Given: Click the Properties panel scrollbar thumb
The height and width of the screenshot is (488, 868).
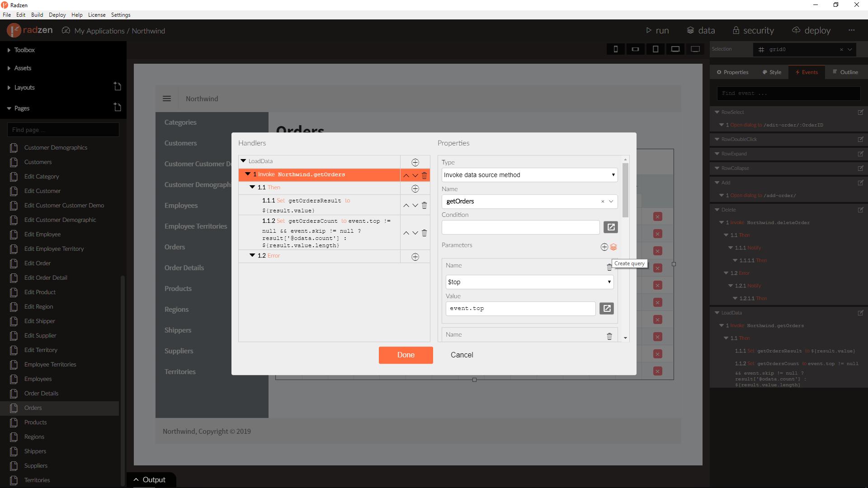Looking at the screenshot, I should click(625, 190).
